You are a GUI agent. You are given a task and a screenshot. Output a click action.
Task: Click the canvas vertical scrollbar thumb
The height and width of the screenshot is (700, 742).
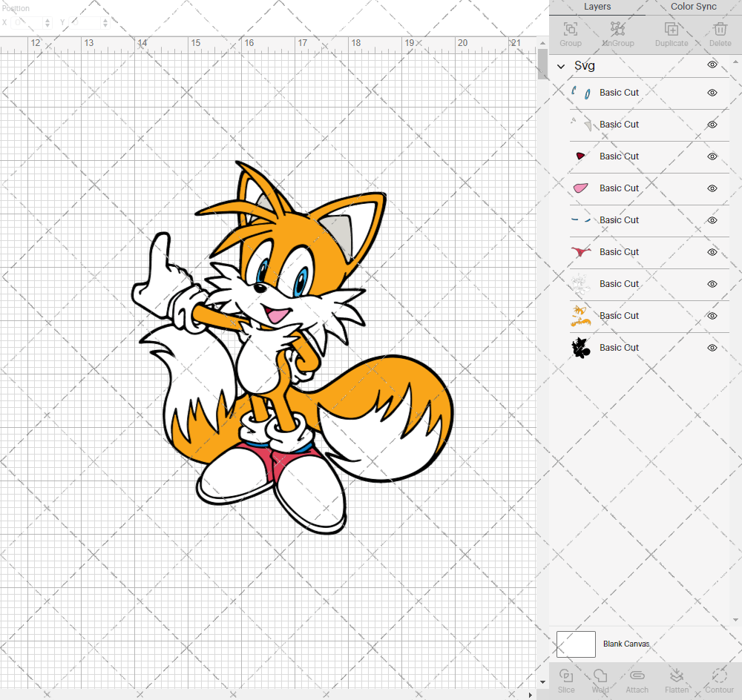point(542,64)
